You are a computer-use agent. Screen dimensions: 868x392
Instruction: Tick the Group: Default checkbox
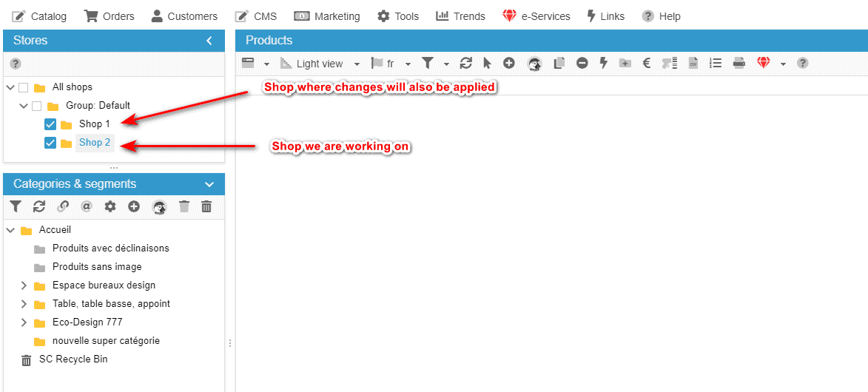coord(36,106)
